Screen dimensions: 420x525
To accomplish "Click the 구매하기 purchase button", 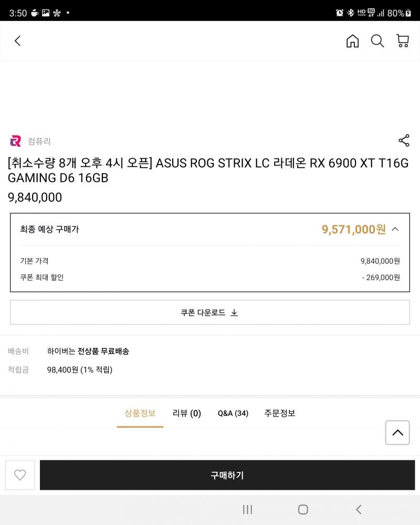I will (227, 475).
